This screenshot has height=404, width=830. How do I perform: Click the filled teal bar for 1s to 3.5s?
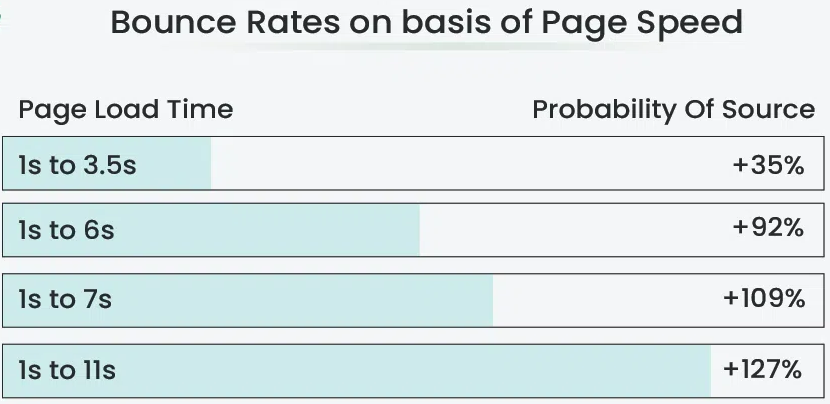pyautogui.click(x=107, y=164)
